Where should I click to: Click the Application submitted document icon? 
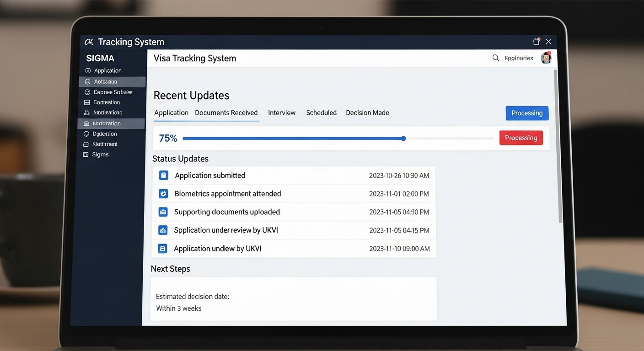[x=163, y=175]
